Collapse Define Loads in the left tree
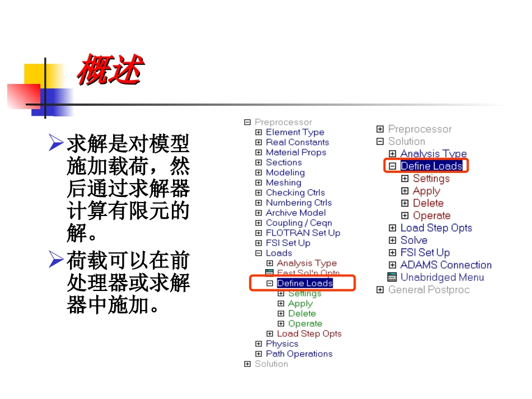The height and width of the screenshot is (399, 532). (270, 283)
